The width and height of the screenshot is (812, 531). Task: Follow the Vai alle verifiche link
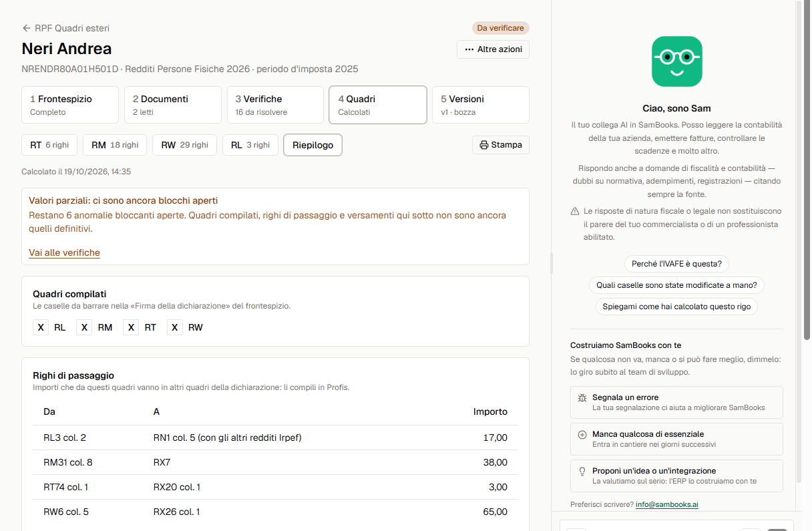(64, 253)
